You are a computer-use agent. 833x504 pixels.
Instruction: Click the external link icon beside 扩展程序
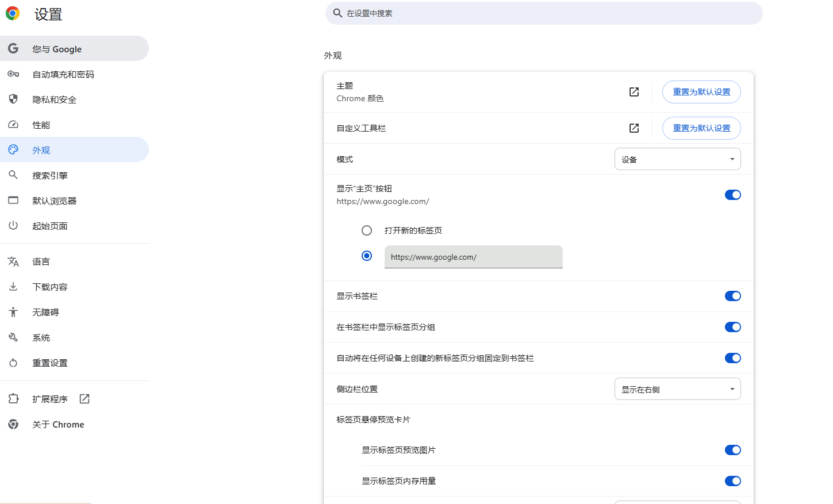point(85,399)
